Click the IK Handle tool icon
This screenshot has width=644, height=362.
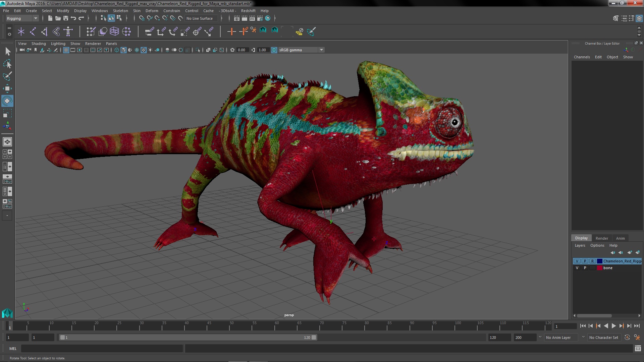[45, 32]
